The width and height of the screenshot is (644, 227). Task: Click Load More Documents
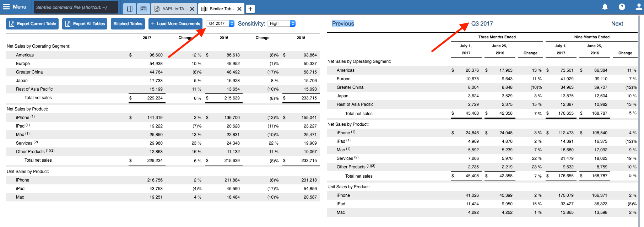(175, 24)
